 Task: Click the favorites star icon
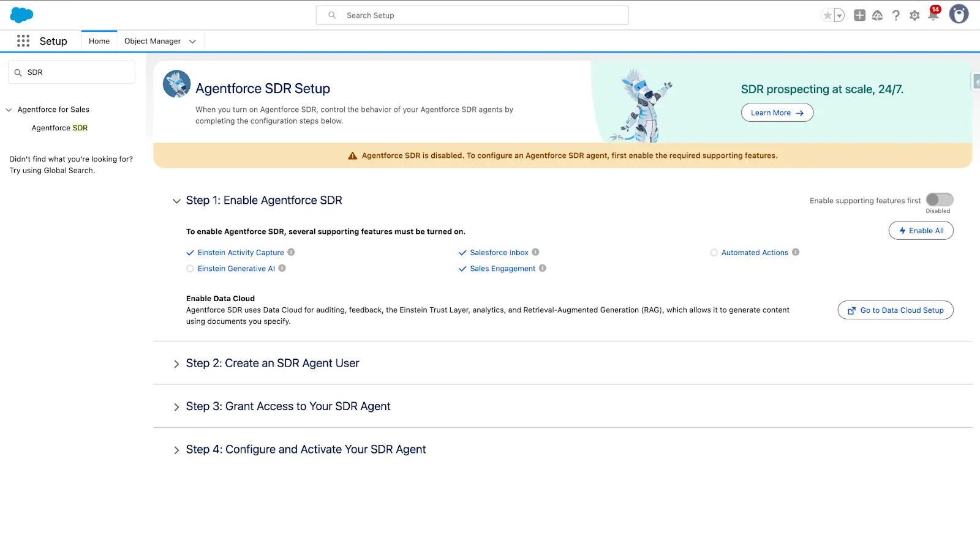click(x=827, y=15)
